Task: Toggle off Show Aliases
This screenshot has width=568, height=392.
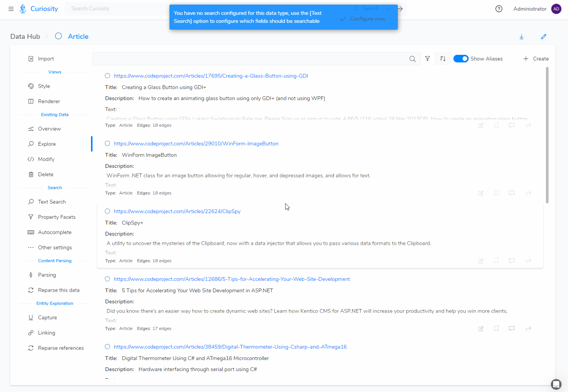Action: point(461,59)
